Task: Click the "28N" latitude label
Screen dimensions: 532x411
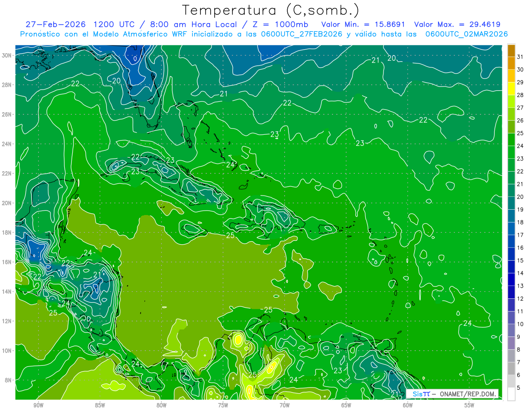Action: 7,85
